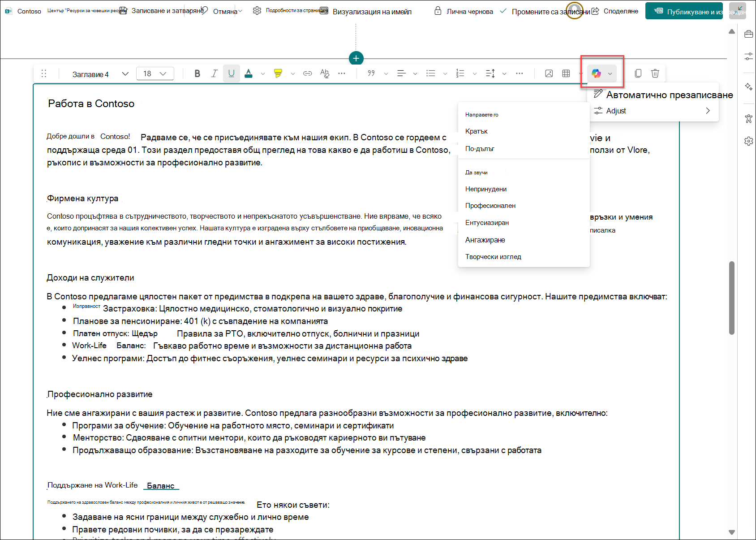Toggle bold formatting
The width and height of the screenshot is (756, 540).
click(197, 73)
